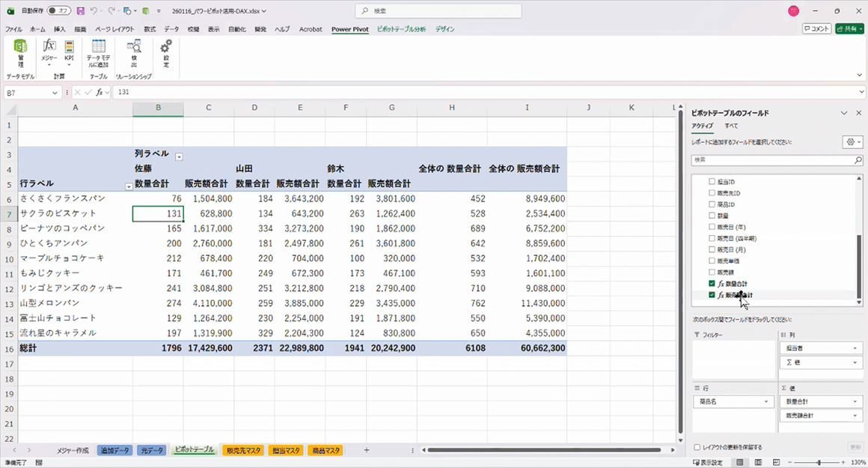
Task: Toggle 自動保存 AutoSave switch
Action: [58, 10]
